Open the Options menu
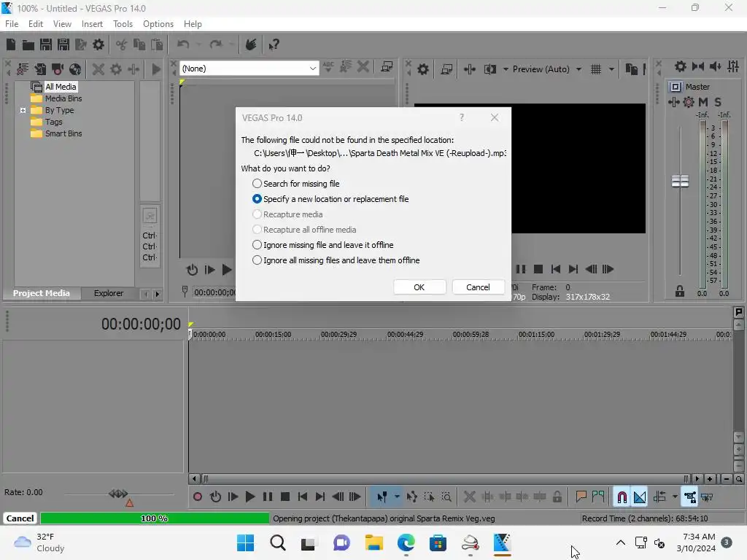 coord(158,24)
